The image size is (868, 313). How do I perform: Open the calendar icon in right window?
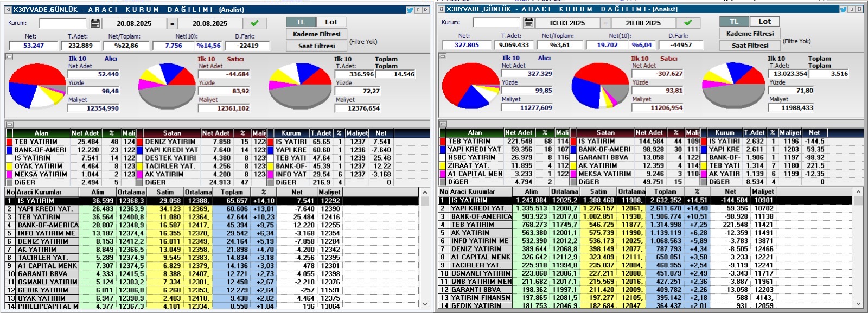click(528, 23)
